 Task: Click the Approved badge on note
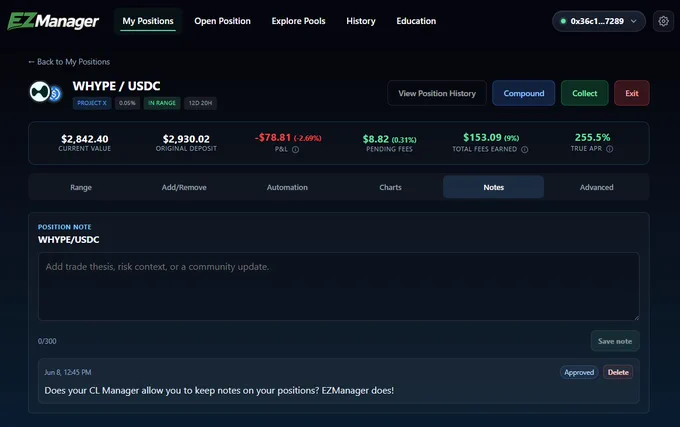point(579,372)
